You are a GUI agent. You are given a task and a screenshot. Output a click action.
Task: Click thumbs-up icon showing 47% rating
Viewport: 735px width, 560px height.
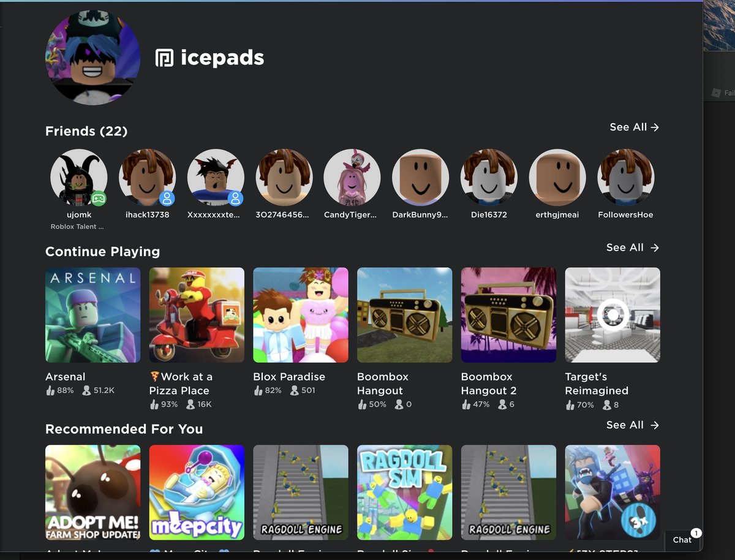tap(466, 404)
